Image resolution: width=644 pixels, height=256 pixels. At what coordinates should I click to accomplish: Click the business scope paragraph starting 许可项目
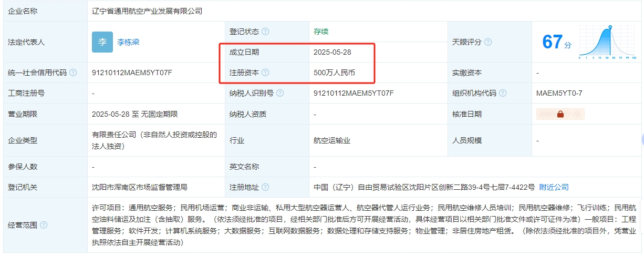click(x=364, y=225)
